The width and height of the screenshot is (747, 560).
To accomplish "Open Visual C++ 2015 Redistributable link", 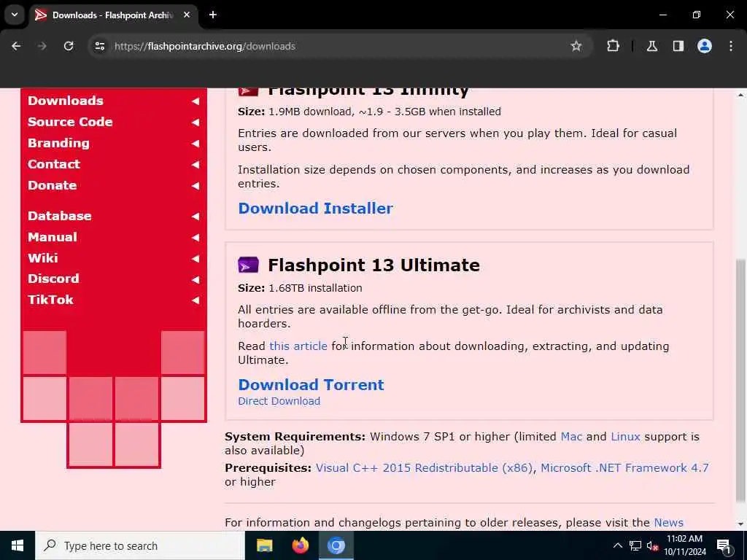I will pos(424,468).
